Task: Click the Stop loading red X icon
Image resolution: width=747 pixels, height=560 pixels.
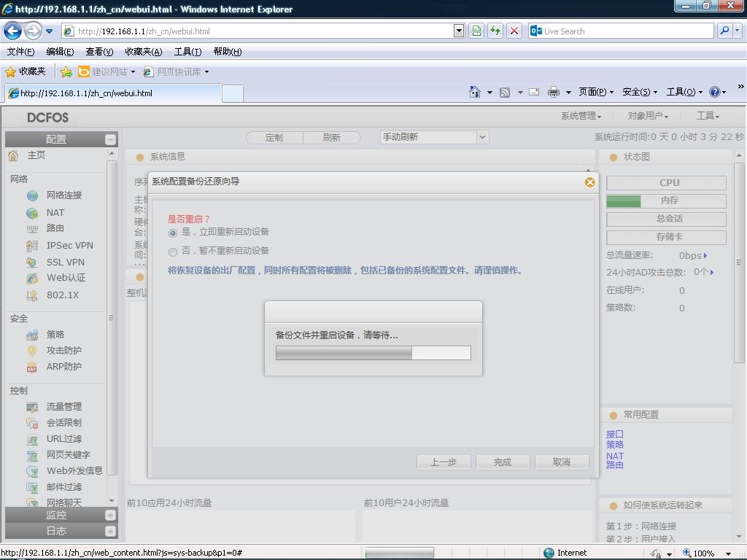Action: click(514, 31)
